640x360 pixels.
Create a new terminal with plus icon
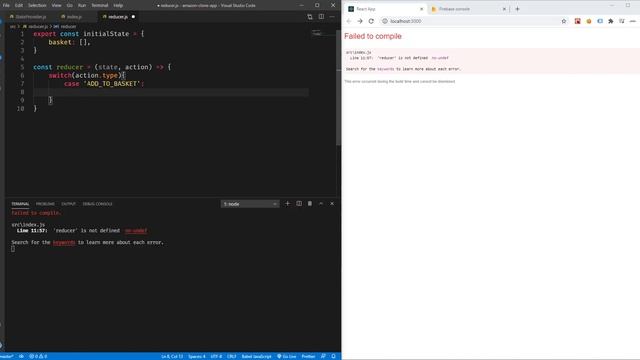point(287,203)
